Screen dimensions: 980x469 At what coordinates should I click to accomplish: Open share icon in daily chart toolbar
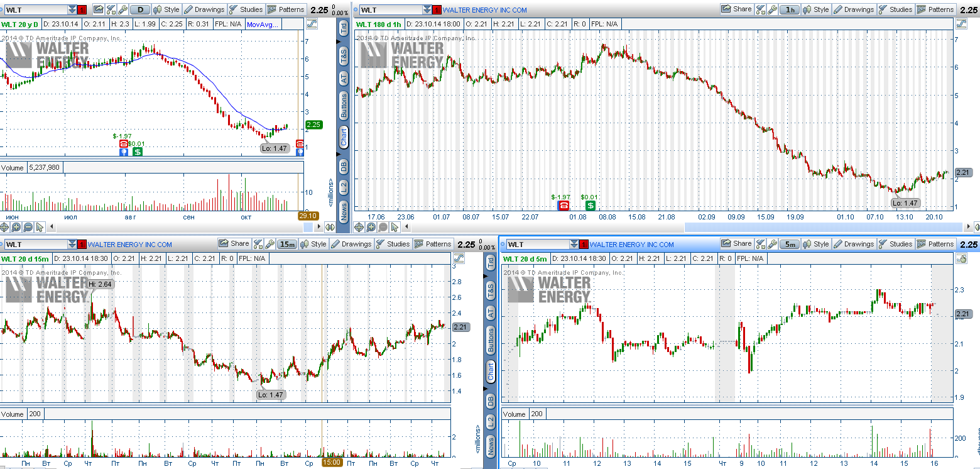pos(99,9)
